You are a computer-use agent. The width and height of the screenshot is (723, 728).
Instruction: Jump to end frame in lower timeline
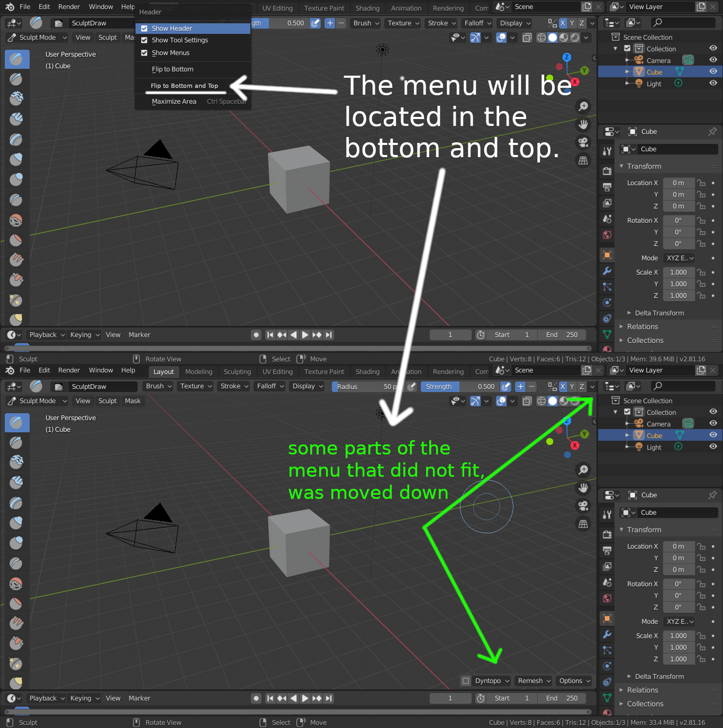pos(329,698)
